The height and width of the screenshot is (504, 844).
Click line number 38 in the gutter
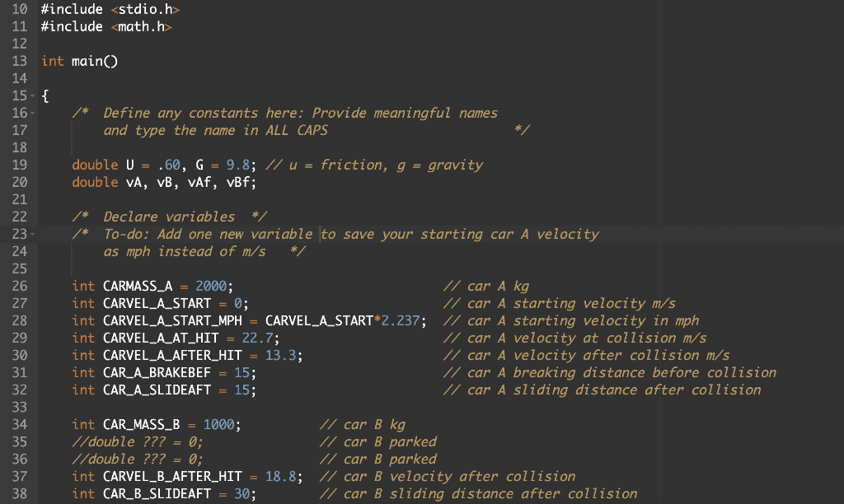(20, 493)
